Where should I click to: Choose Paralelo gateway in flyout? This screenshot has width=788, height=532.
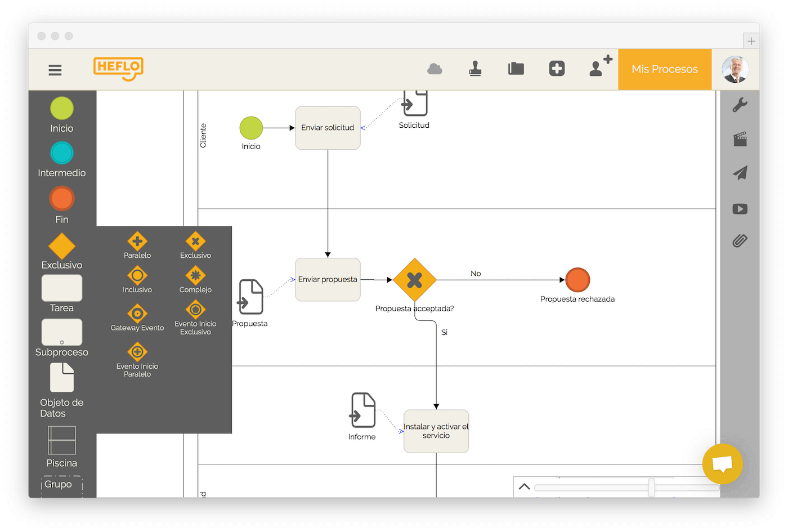coord(137,242)
